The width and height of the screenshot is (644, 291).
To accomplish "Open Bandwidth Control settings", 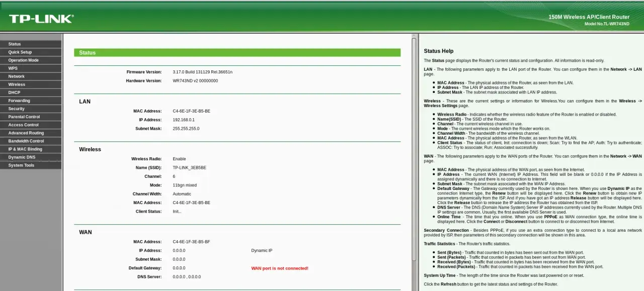I will coord(31,141).
